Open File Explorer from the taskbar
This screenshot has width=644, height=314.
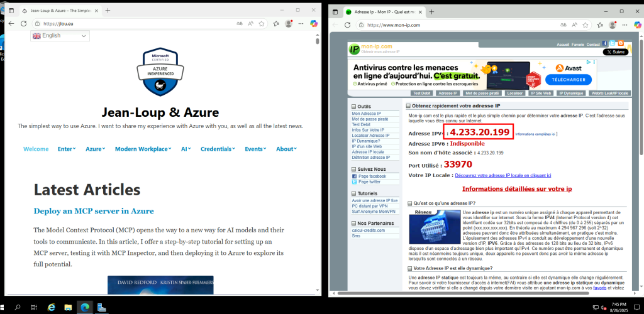pos(68,306)
